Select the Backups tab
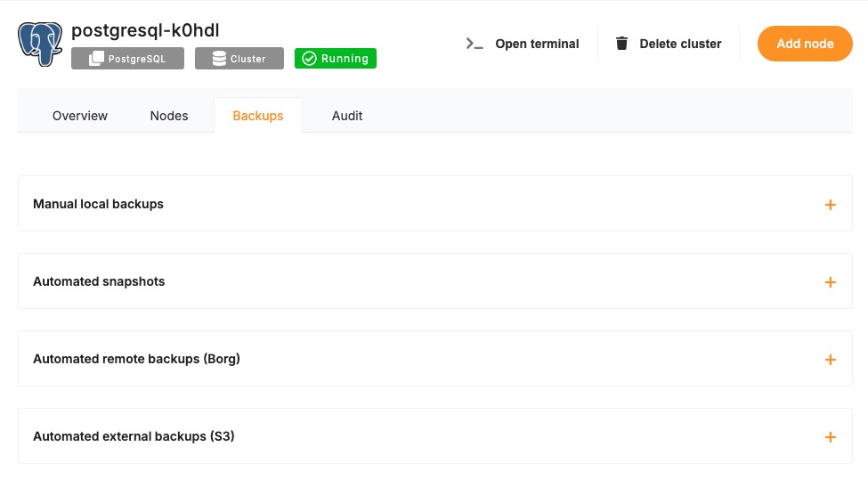Viewport: 868px width, 479px height. tap(258, 116)
